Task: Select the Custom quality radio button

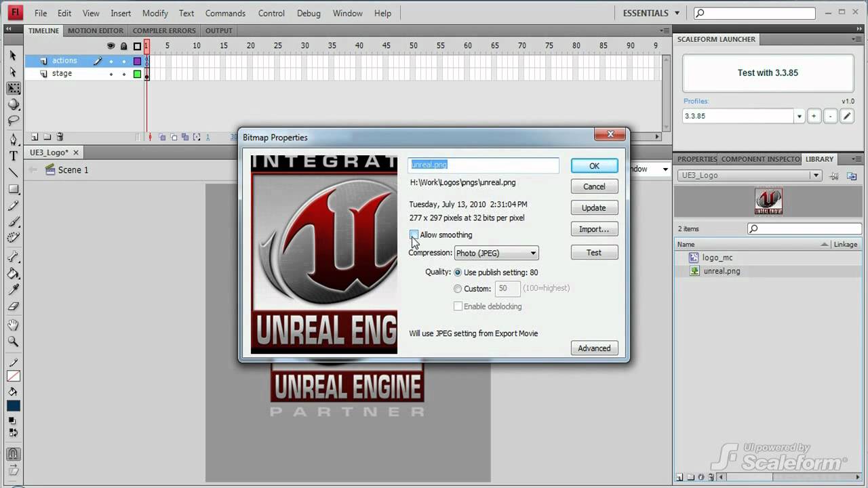Action: point(458,289)
